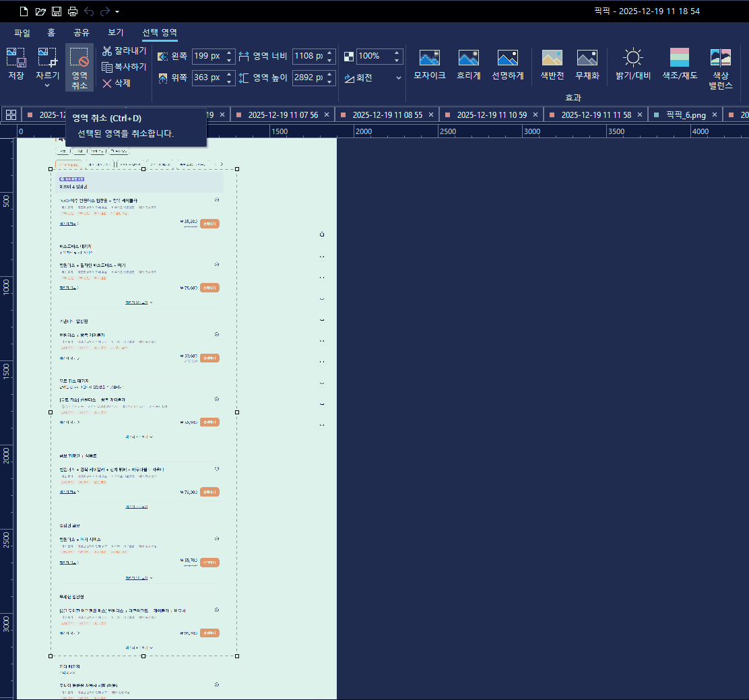Image resolution: width=749 pixels, height=700 pixels.
Task: Decrease the 영역 높이 value with down arrow
Action: tap(329, 82)
